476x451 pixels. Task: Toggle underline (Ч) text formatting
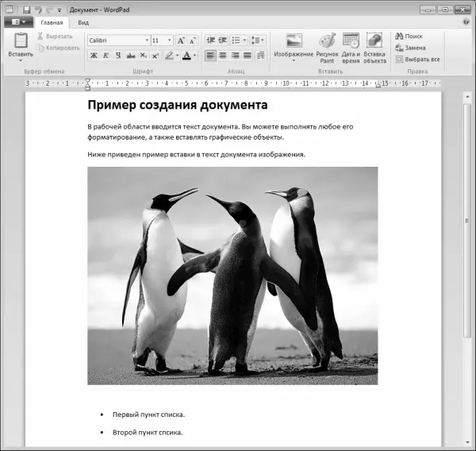(x=118, y=56)
